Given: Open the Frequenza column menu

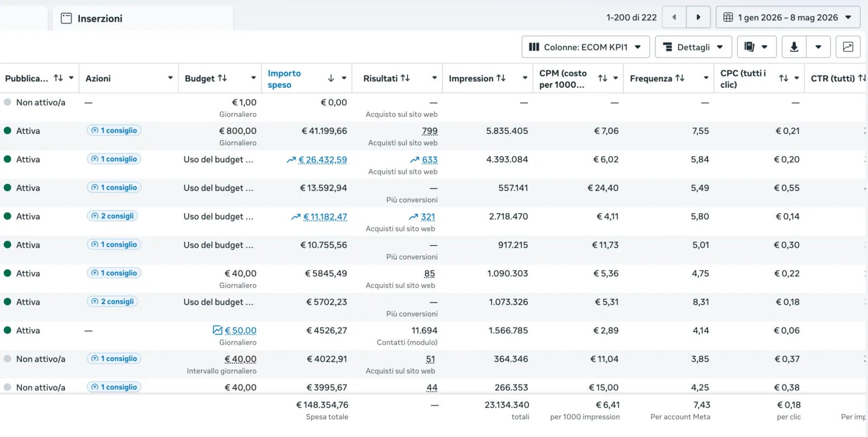Looking at the screenshot, I should coord(706,78).
